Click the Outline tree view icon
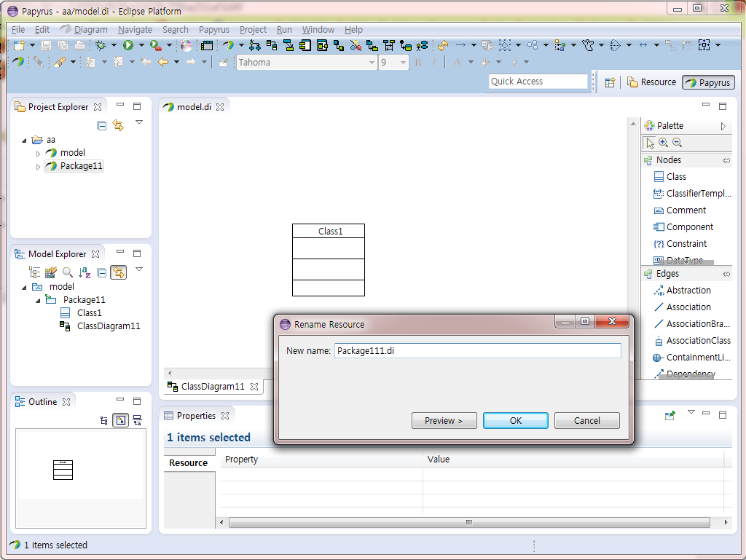746x560 pixels. 103,420
